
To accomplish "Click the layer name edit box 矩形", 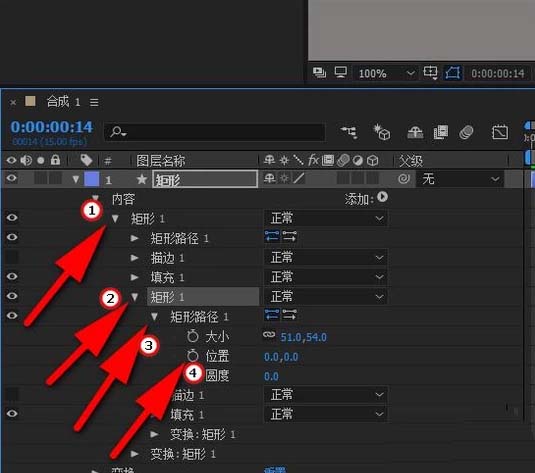I will [x=205, y=179].
